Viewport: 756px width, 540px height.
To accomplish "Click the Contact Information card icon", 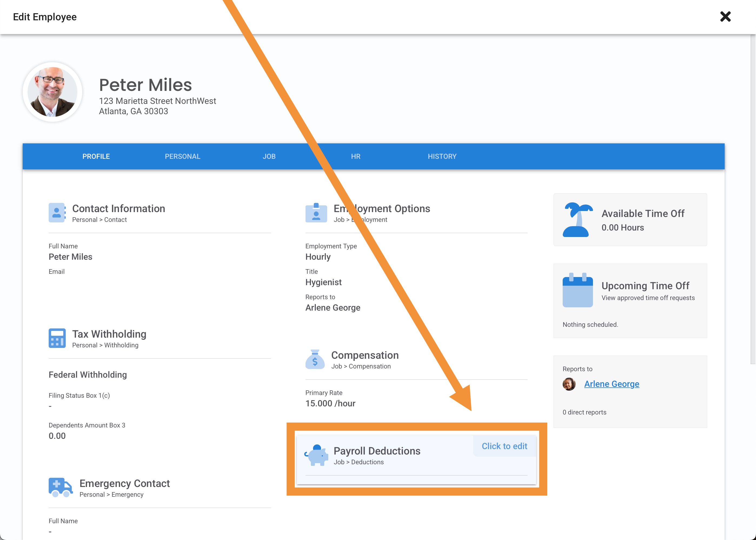I will coord(57,212).
